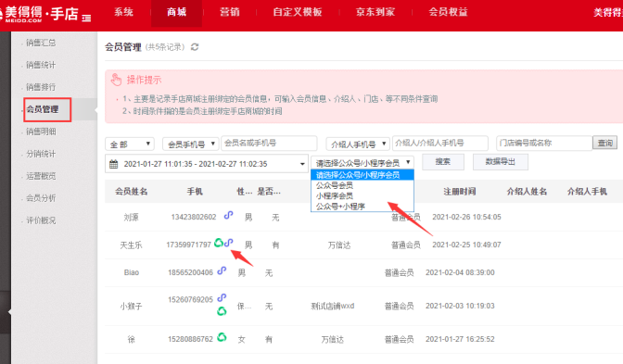Image resolution: width=623 pixels, height=364 pixels.
Task: Select 请选择公众号/小程序会员 highlighted option
Action: click(x=362, y=175)
